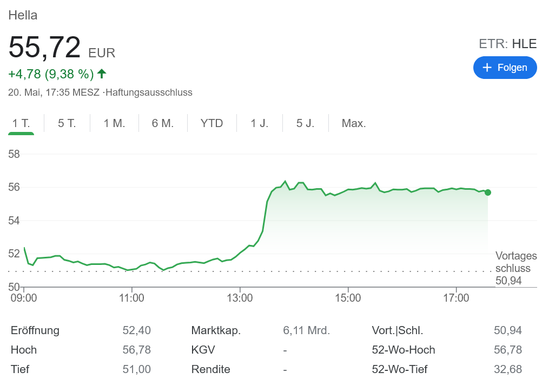Click the 52-Wo-Tief label
The width and height of the screenshot is (542, 392).
[x=400, y=369]
